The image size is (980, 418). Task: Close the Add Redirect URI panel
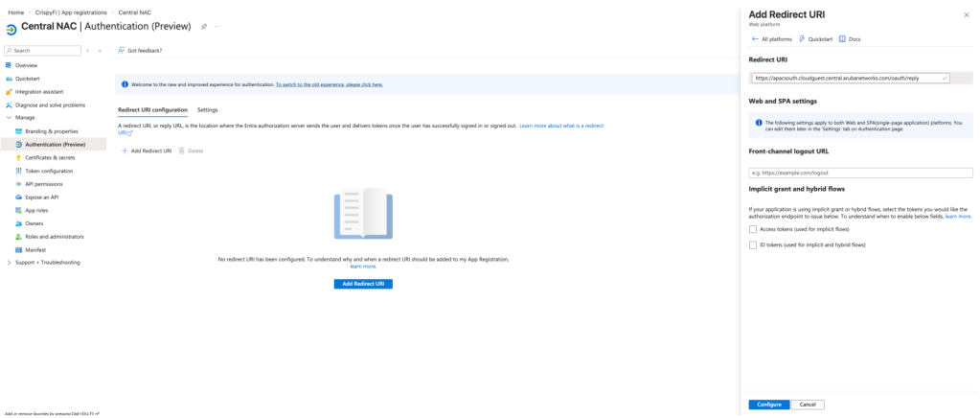coord(966,15)
